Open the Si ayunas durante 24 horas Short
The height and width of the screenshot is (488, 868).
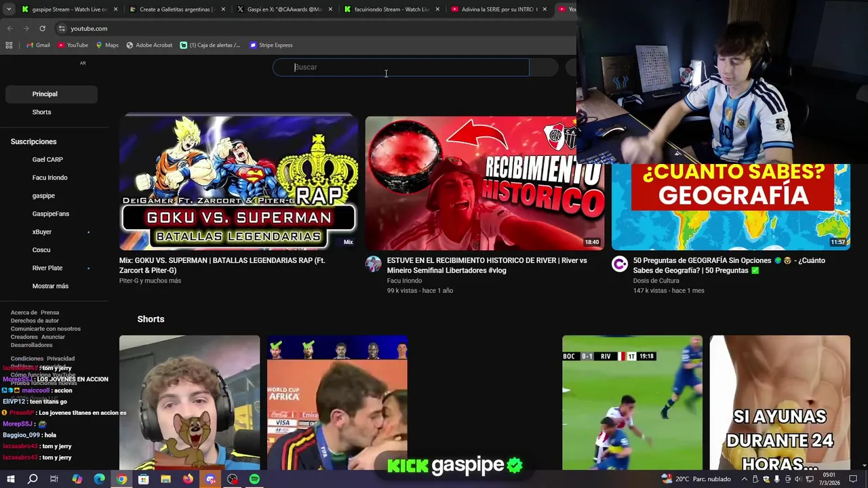[780, 403]
